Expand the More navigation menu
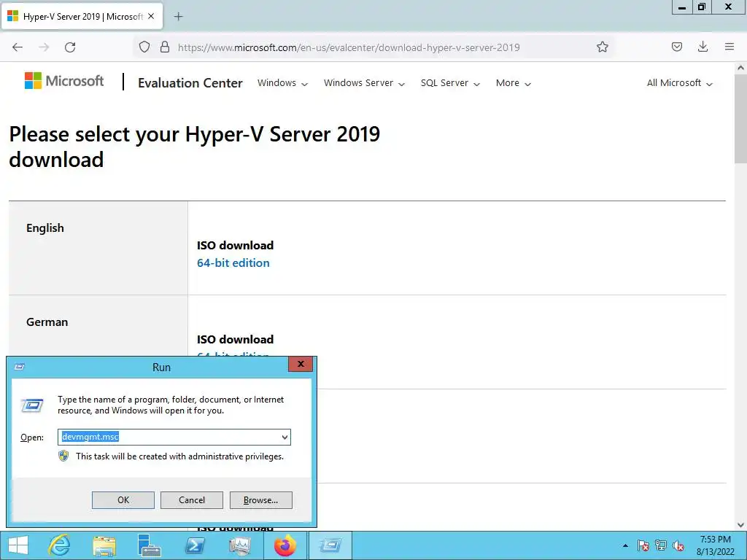This screenshot has width=747, height=560. tap(513, 83)
